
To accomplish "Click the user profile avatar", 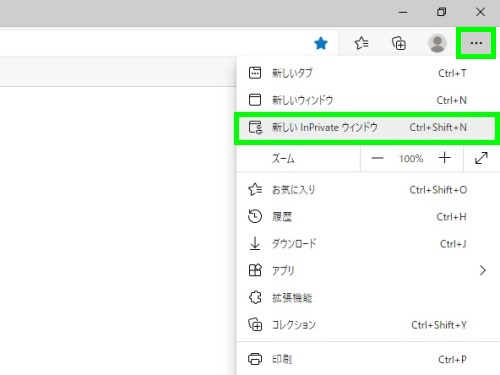I will (x=437, y=43).
